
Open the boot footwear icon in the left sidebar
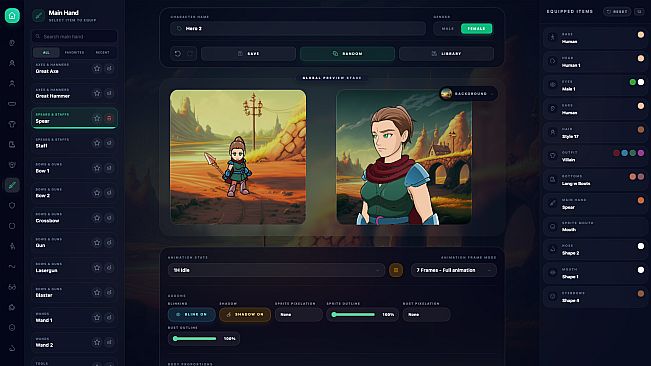pyautogui.click(x=12, y=144)
